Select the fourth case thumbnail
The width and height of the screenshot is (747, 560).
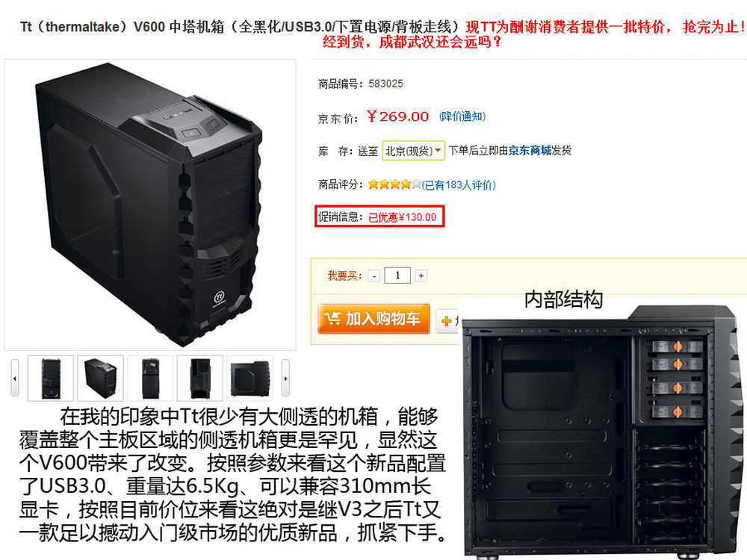coord(200,378)
